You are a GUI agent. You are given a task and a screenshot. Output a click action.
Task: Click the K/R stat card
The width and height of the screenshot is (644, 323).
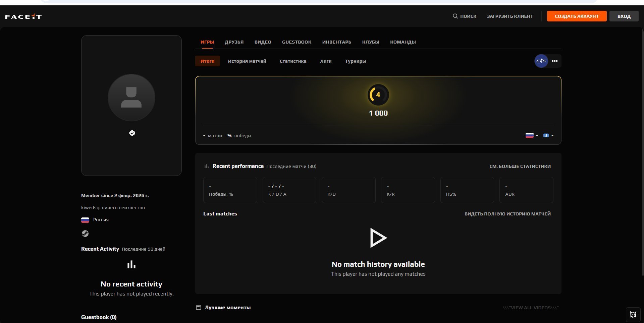pyautogui.click(x=408, y=190)
